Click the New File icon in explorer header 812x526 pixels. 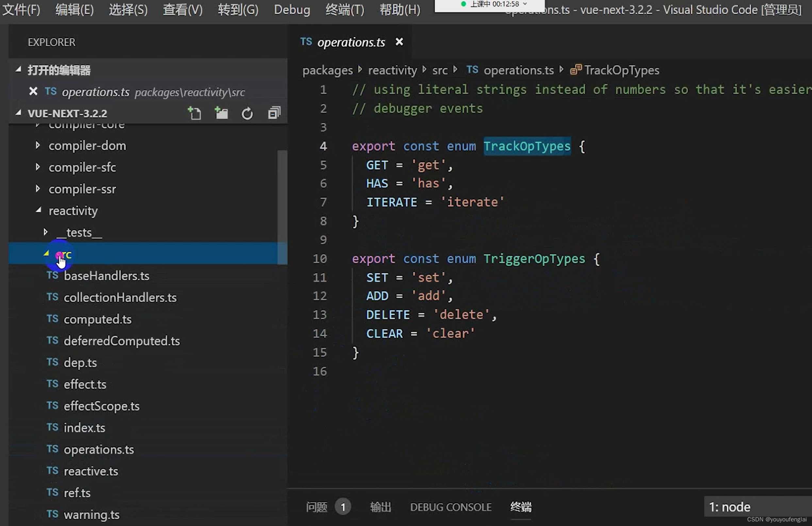(195, 113)
